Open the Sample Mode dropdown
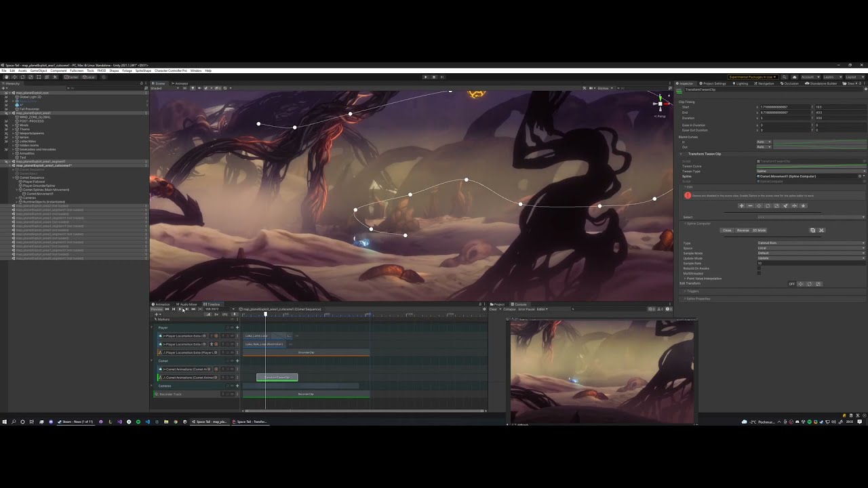 (x=811, y=253)
